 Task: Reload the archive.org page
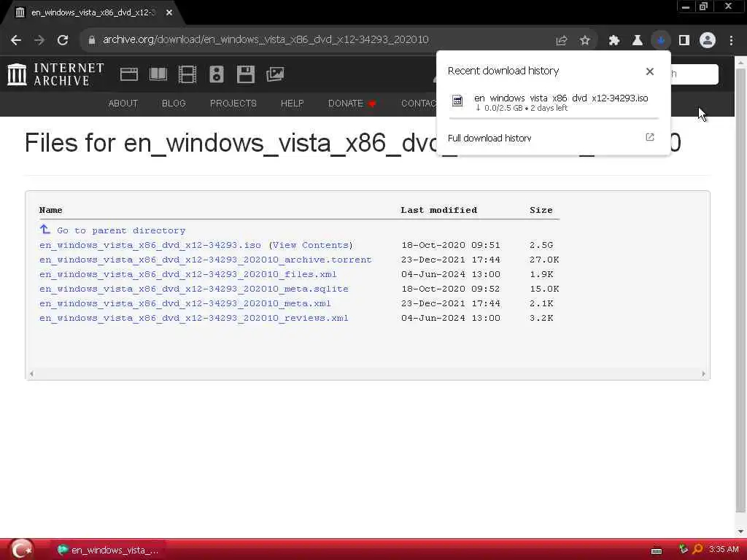click(63, 40)
